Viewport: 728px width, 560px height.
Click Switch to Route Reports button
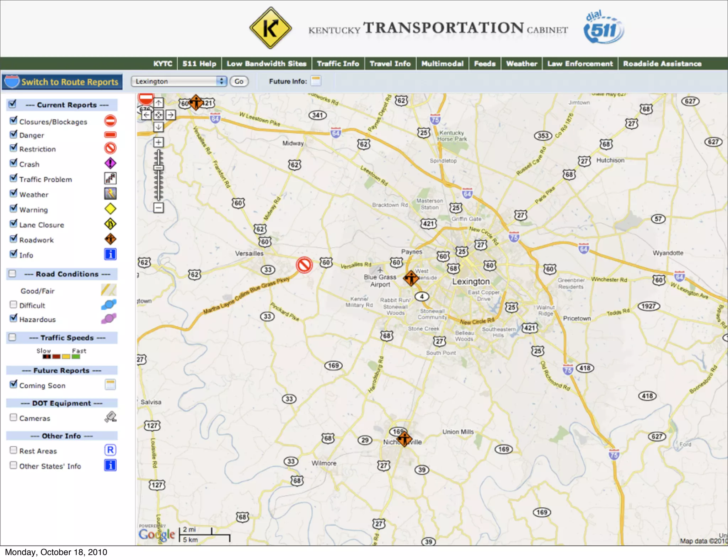(x=63, y=82)
